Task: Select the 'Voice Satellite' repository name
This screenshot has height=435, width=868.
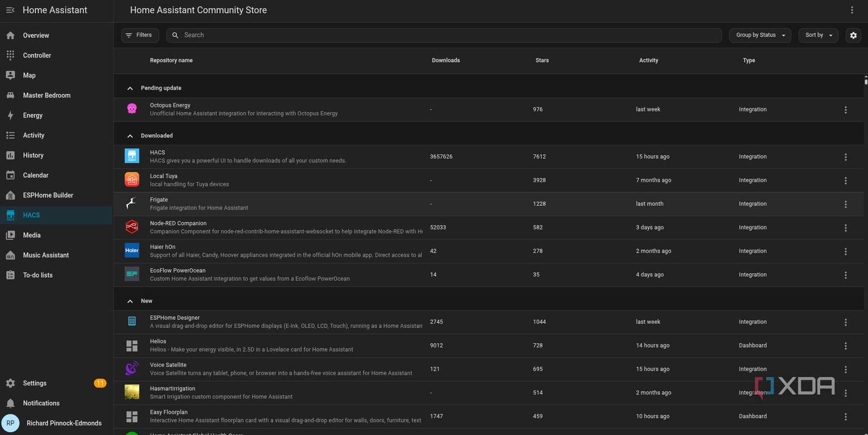Action: (168, 365)
